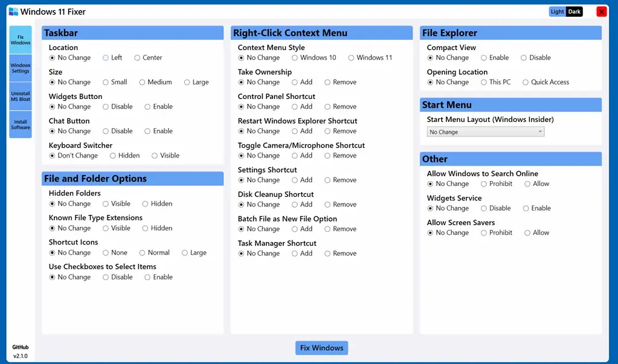Image resolution: width=618 pixels, height=364 pixels.
Task: Set Shortcut Icons to None
Action: [x=115, y=252]
